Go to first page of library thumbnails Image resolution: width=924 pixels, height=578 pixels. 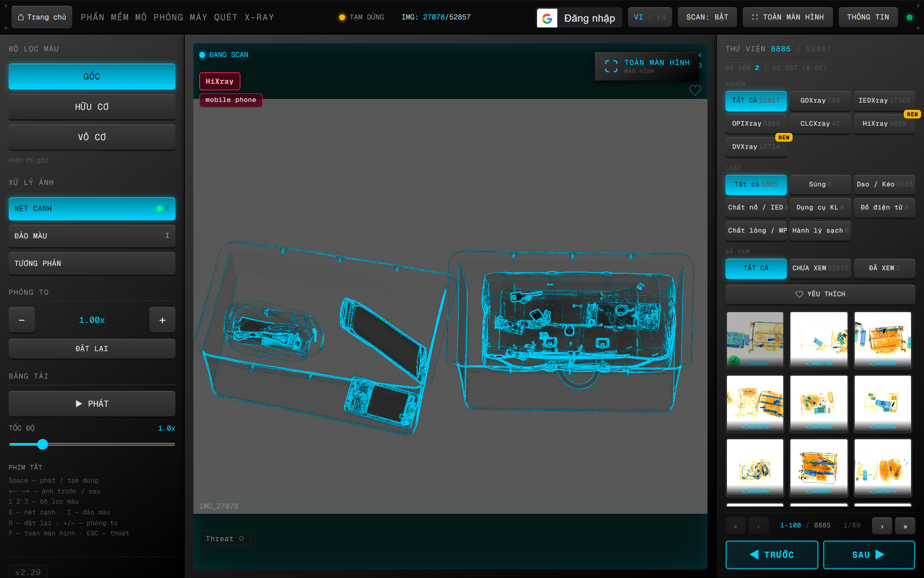click(x=735, y=526)
